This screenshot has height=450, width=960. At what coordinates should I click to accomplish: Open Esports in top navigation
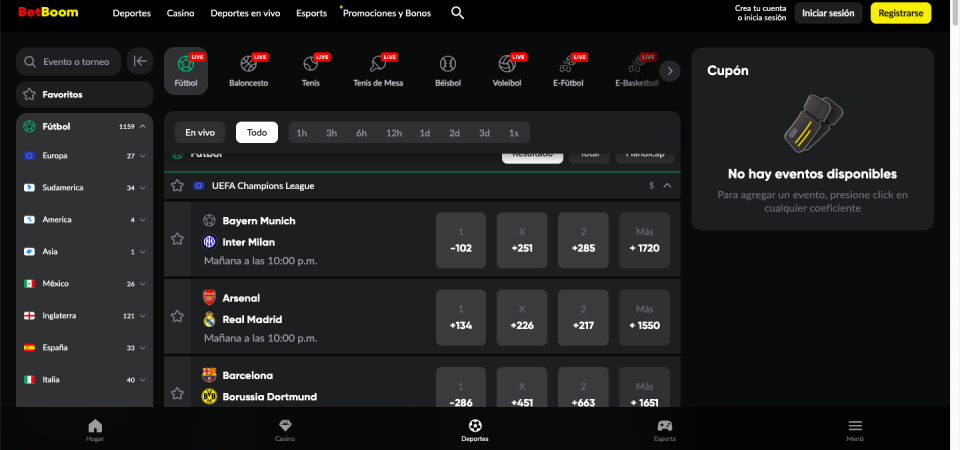(312, 13)
